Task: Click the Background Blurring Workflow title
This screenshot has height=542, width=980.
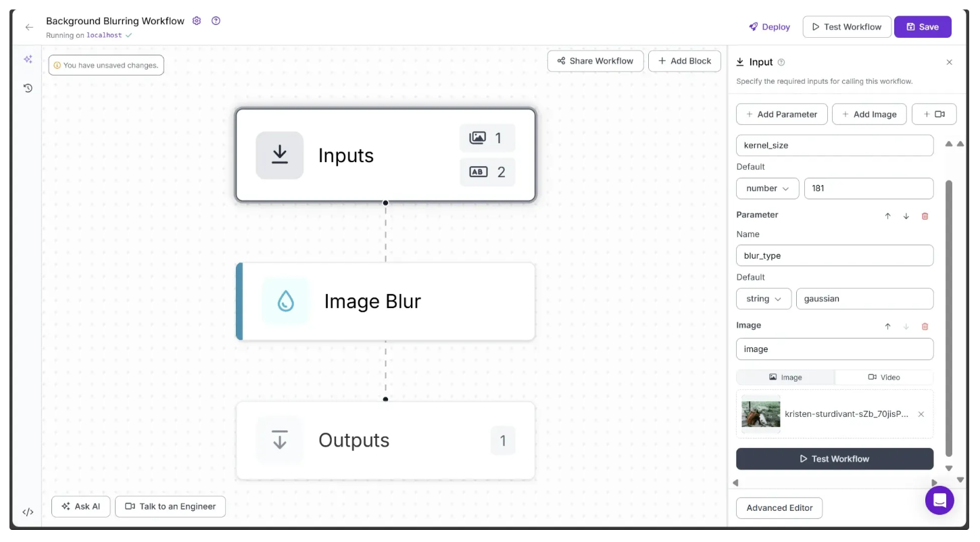Action: 115,21
